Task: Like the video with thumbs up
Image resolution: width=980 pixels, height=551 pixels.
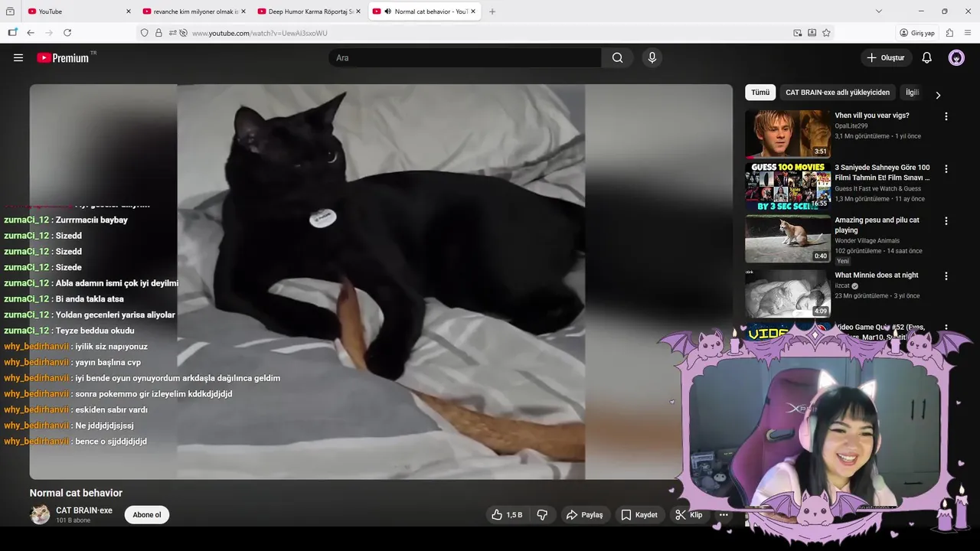Action: tap(506, 515)
